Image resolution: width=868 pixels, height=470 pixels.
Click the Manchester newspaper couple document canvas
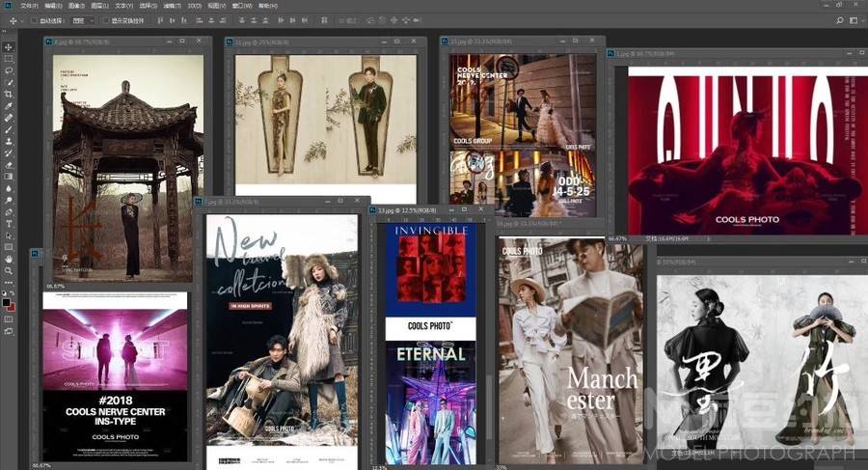pos(571,350)
